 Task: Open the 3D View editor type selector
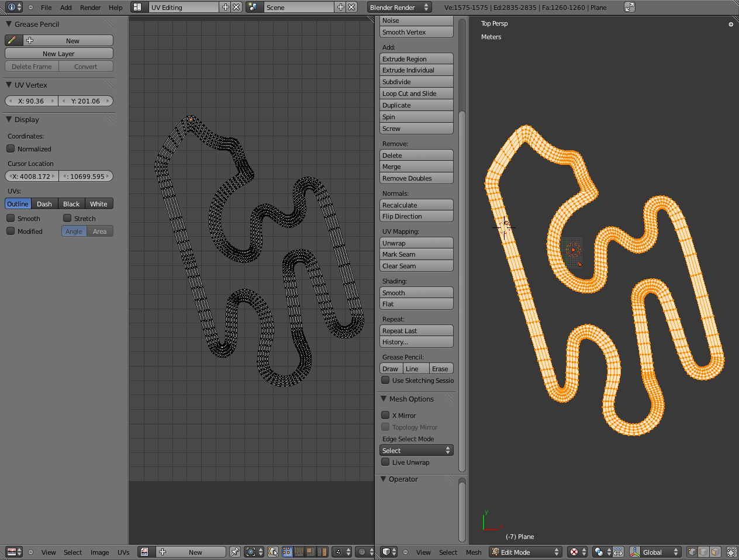(389, 552)
